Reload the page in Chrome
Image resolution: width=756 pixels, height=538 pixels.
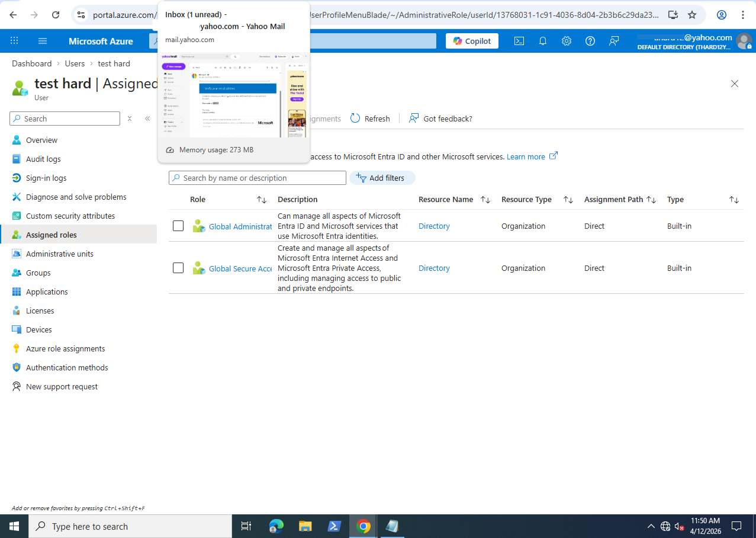(x=56, y=15)
